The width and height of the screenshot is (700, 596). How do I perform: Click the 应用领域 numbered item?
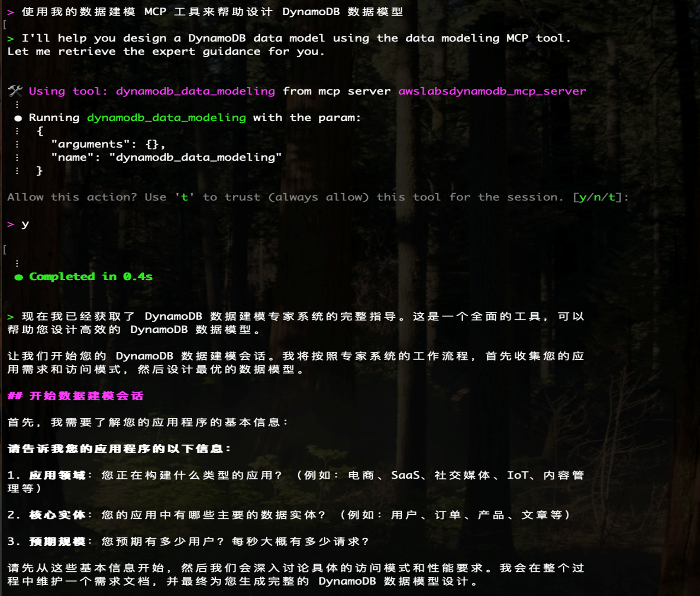click(57, 475)
